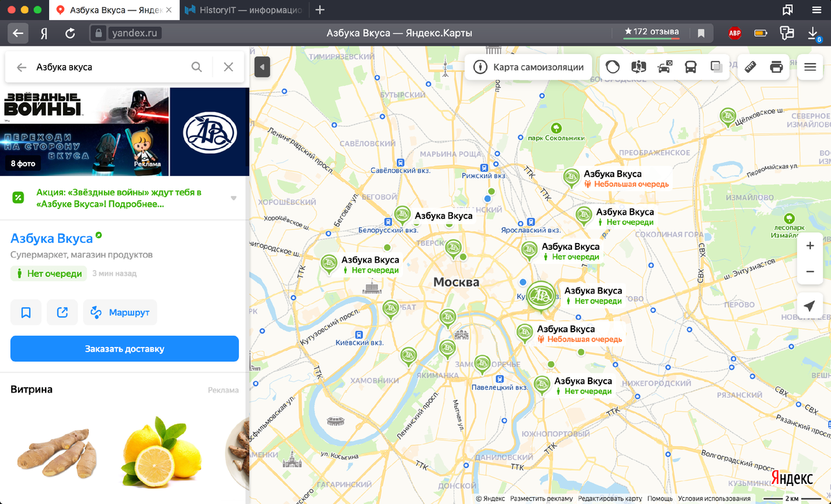Select the Азбука Вкуса pin near Белорусский вкз.

click(x=402, y=215)
